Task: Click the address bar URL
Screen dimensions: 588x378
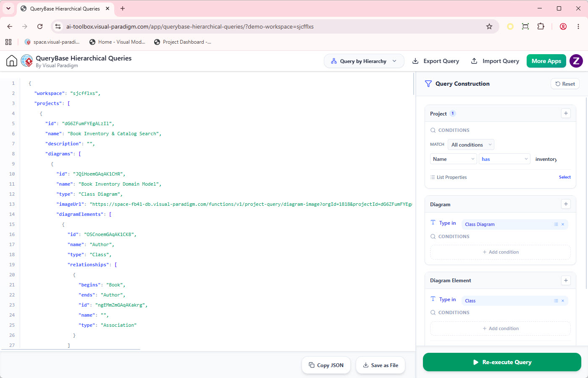Action: point(190,26)
